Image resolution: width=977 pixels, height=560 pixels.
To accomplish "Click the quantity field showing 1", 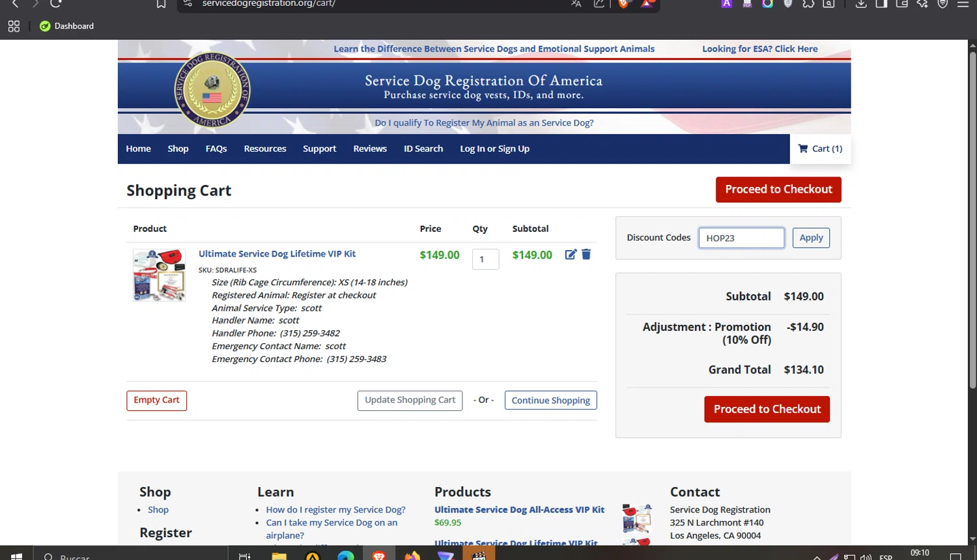I will (485, 259).
